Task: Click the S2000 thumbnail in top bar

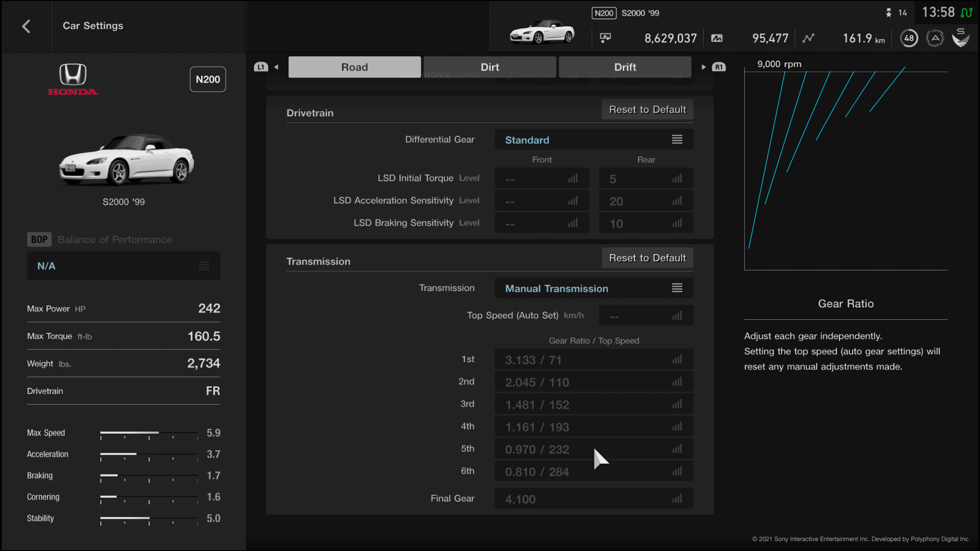Action: [542, 32]
